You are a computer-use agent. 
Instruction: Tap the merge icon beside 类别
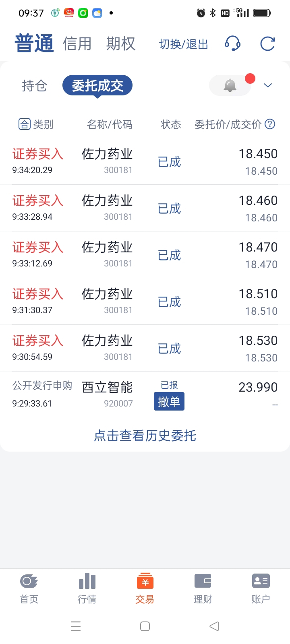pyautogui.click(x=25, y=124)
